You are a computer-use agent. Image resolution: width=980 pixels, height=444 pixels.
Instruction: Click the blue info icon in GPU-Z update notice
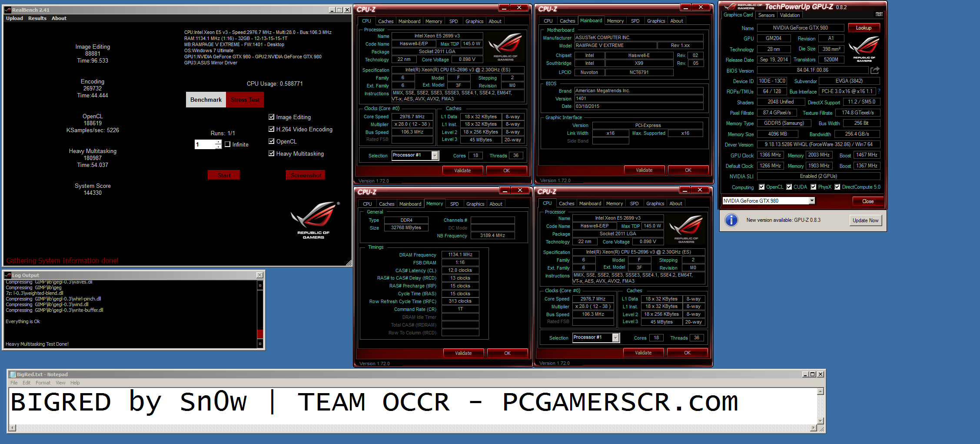pos(731,220)
